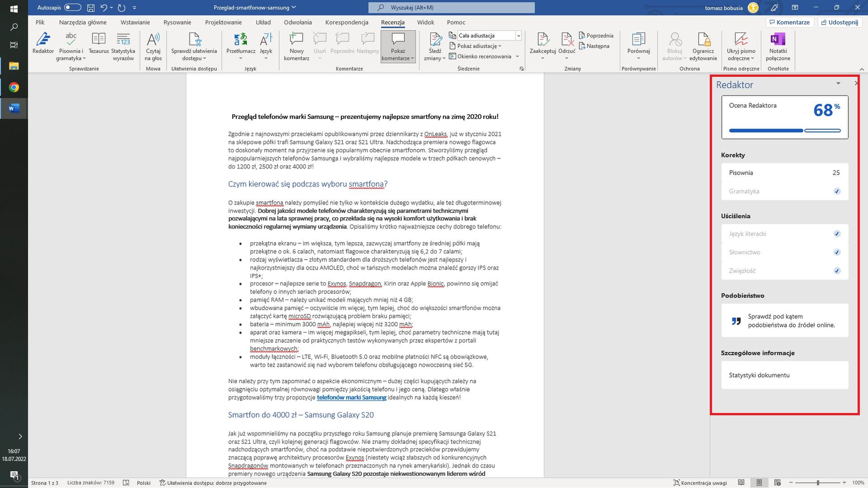Open Statystyki dokumentu
This screenshot has height=488, width=868.
759,375
